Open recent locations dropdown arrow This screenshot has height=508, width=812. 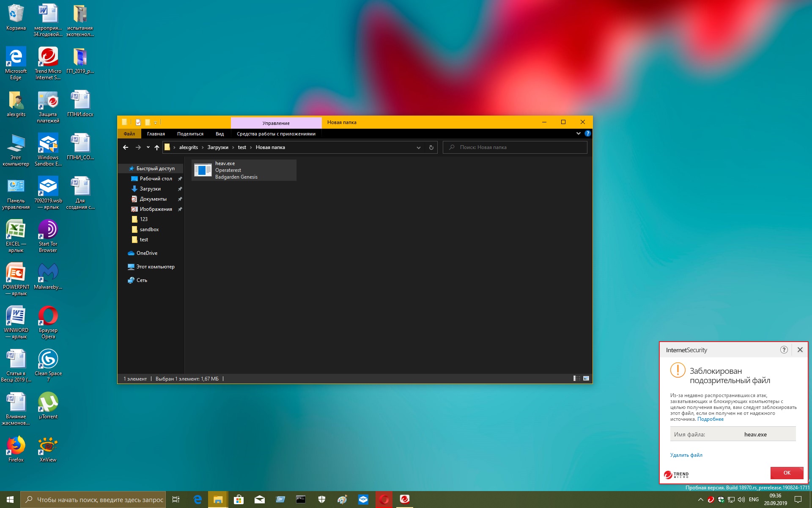[148, 147]
